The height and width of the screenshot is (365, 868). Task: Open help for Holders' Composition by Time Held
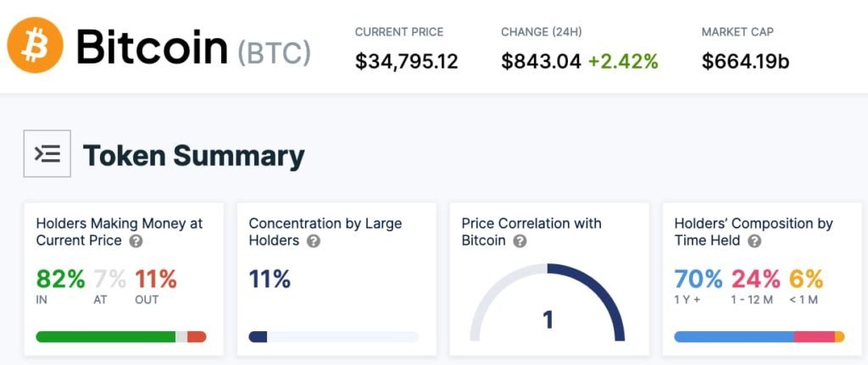[754, 241]
